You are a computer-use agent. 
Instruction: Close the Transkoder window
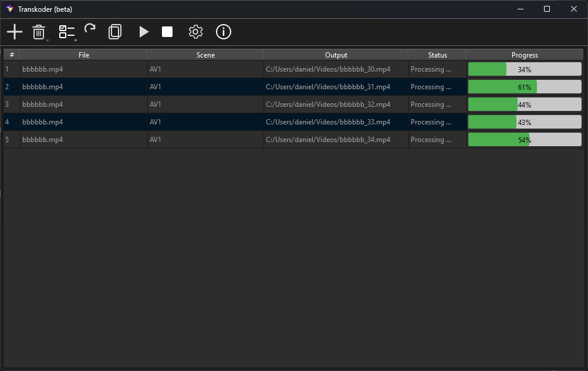coord(574,9)
